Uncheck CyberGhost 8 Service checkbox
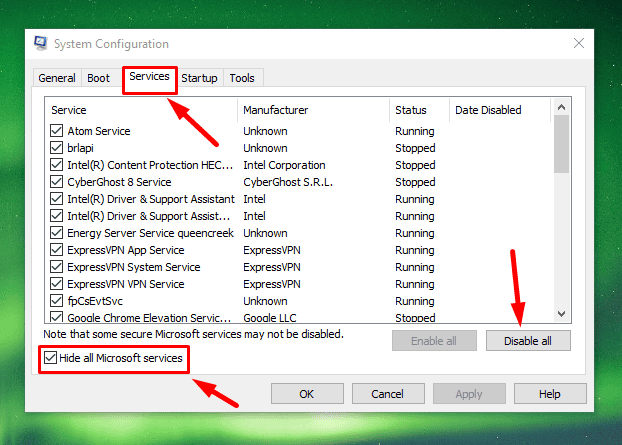The width and height of the screenshot is (622, 445). point(56,182)
